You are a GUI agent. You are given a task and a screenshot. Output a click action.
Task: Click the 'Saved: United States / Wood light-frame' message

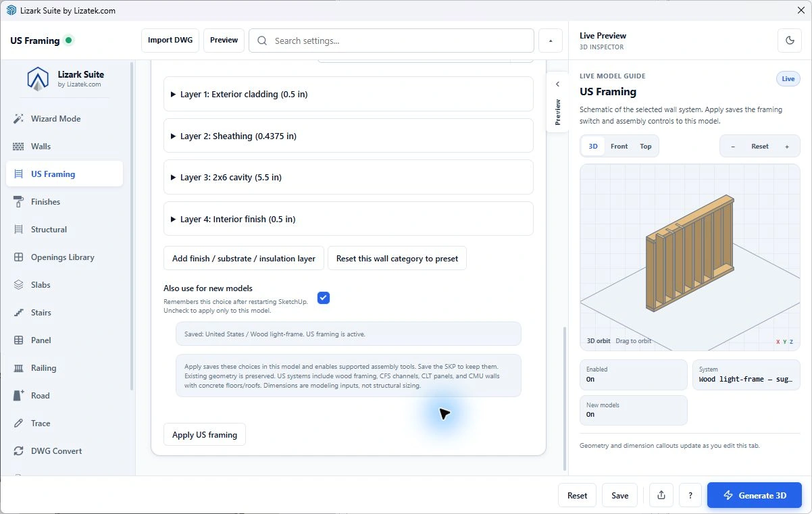coord(349,334)
